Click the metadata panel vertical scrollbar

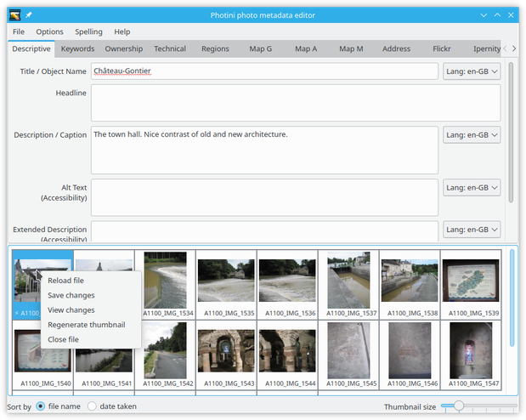(x=511, y=133)
